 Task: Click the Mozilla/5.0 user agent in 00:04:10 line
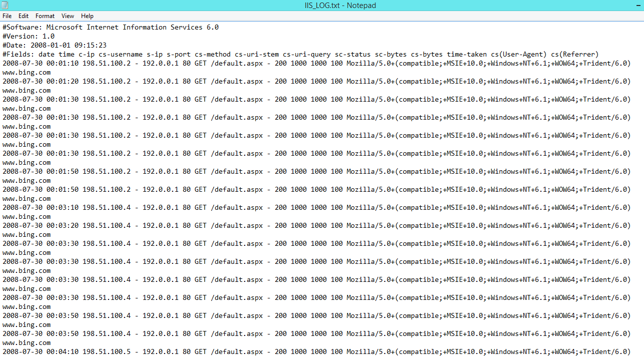[489, 352]
